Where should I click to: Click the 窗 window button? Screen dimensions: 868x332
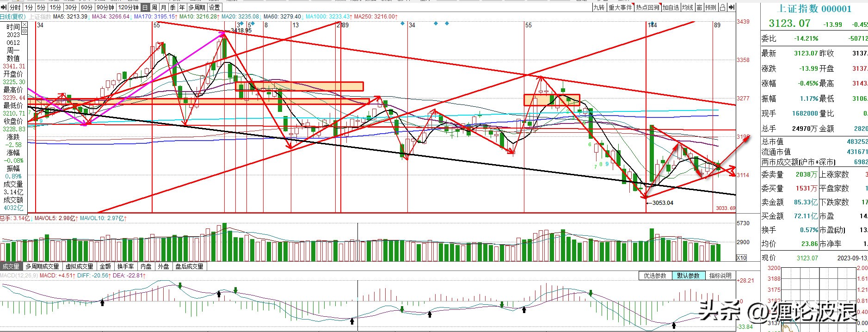[x=700, y=7]
